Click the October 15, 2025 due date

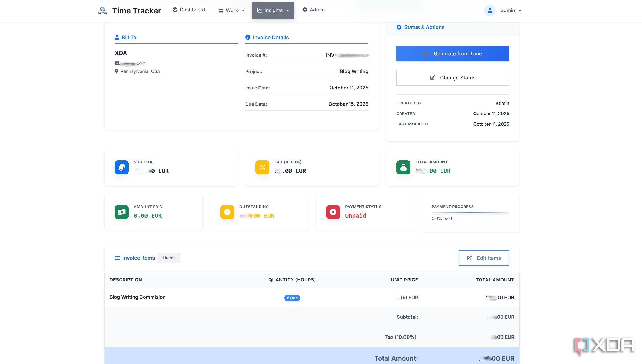(x=348, y=104)
